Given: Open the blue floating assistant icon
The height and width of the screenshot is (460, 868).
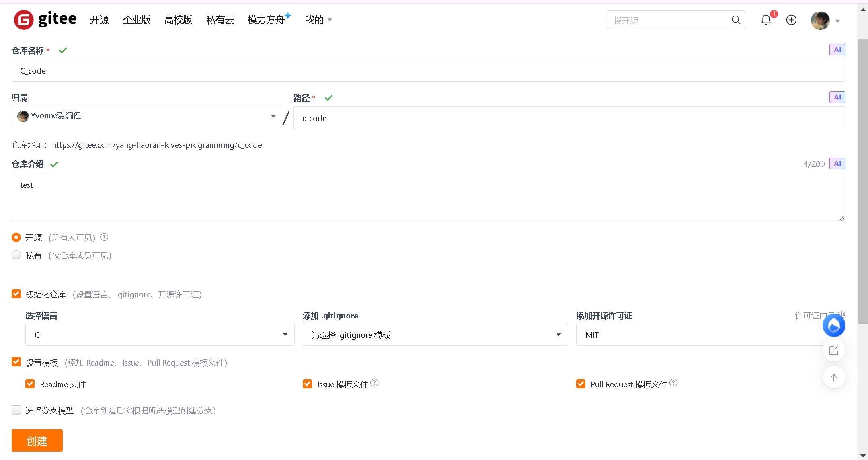Looking at the screenshot, I should [834, 326].
